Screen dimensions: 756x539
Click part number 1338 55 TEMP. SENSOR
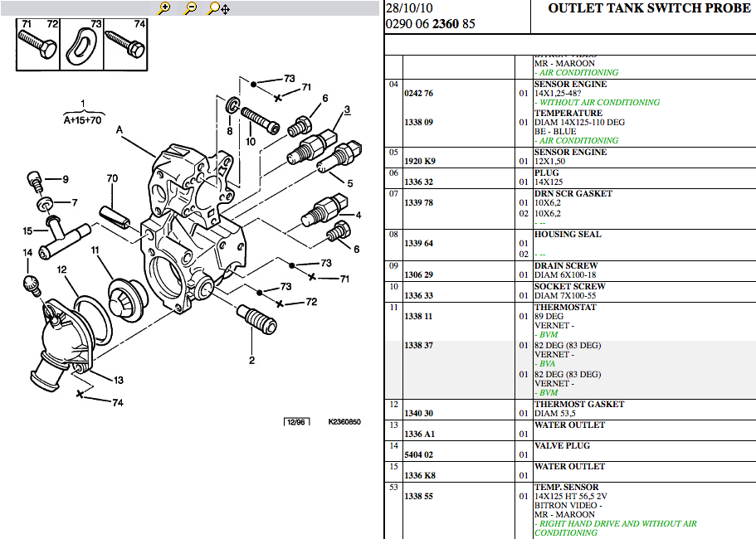tap(418, 496)
